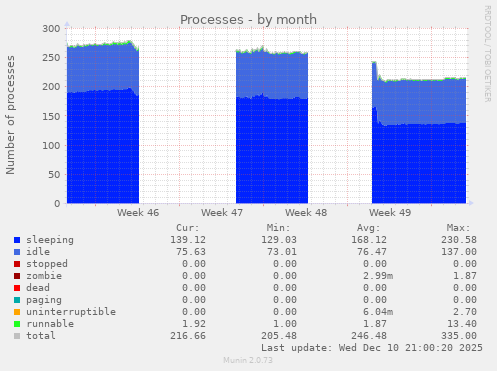This screenshot has width=497, height=371.
Task: Click uninterruptible average value 6.04m
Action: click(378, 312)
